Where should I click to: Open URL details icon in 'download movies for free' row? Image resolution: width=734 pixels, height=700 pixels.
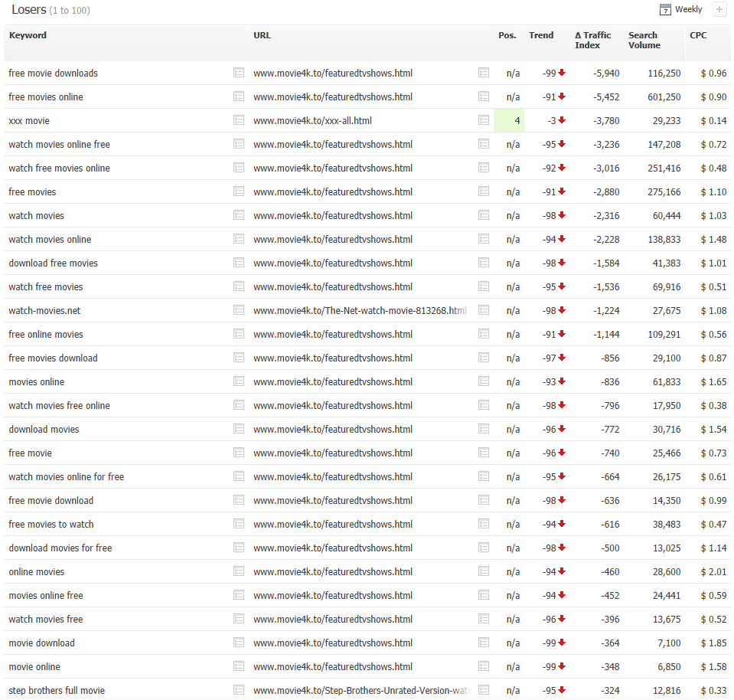484,548
